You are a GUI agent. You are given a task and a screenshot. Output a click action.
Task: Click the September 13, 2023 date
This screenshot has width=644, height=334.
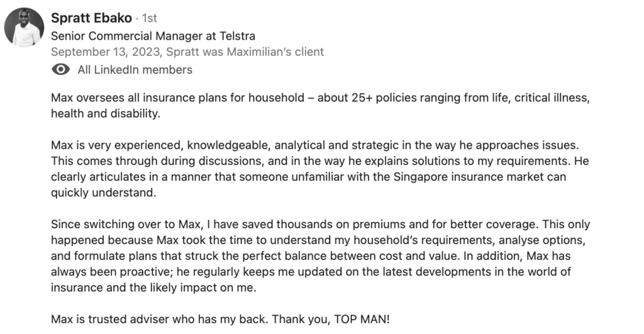[x=106, y=52]
